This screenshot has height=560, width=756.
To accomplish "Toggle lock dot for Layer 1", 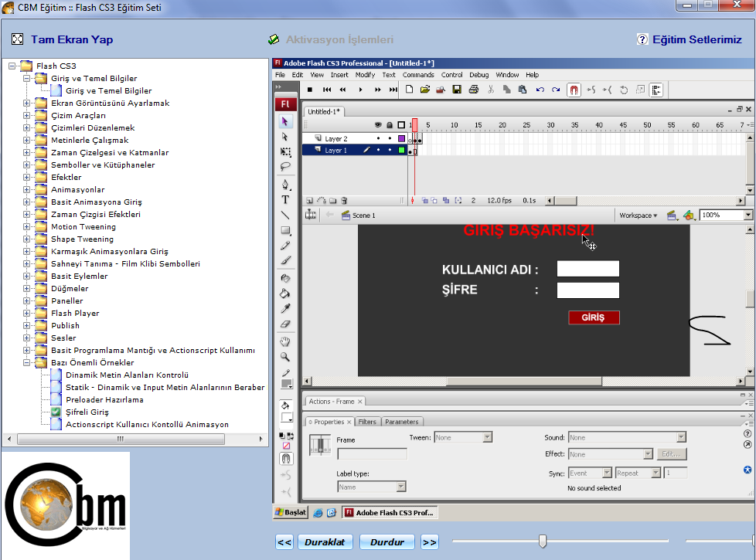I will (390, 151).
